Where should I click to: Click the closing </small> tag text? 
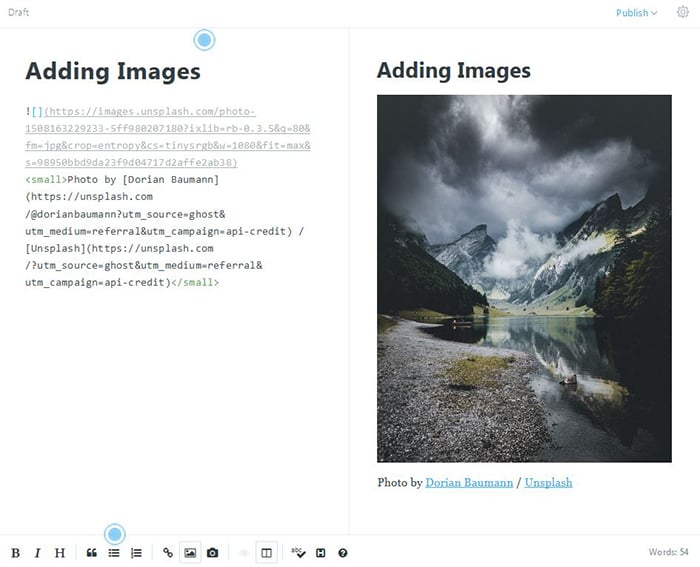click(x=195, y=282)
